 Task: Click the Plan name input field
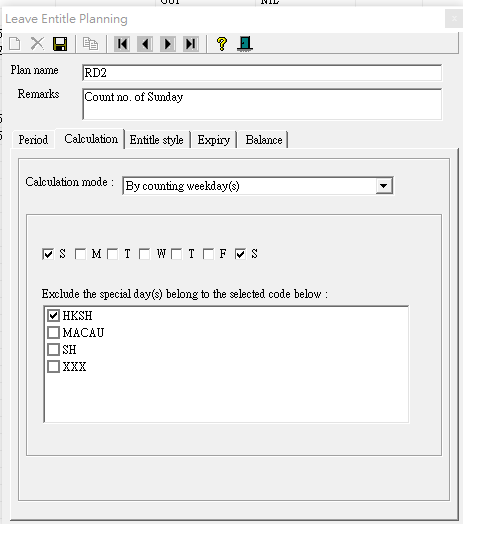[262, 73]
